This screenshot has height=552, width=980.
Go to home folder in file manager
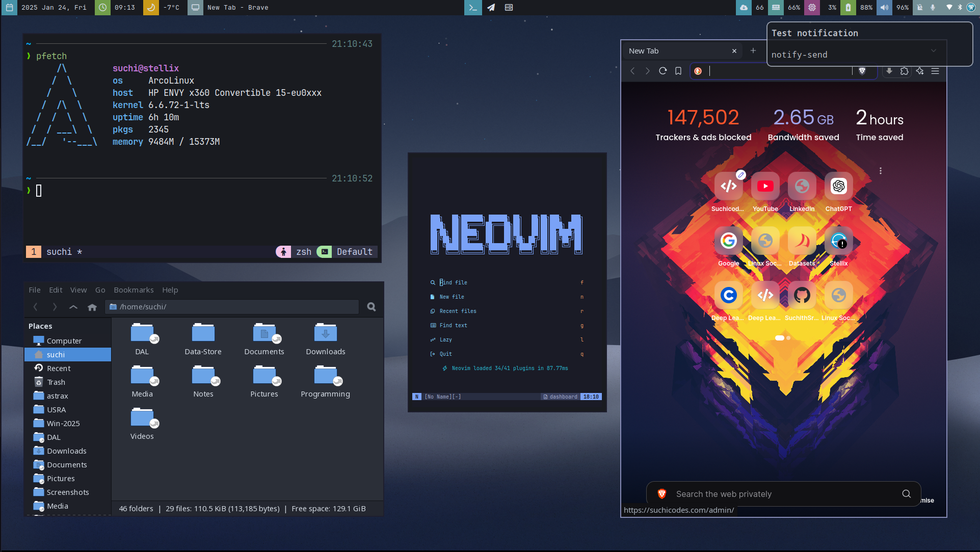tap(92, 307)
